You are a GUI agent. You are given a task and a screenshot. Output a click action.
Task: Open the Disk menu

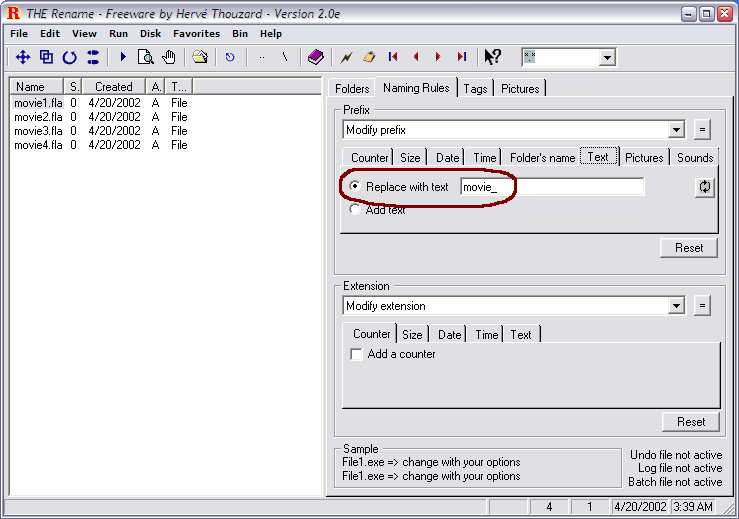coord(150,34)
